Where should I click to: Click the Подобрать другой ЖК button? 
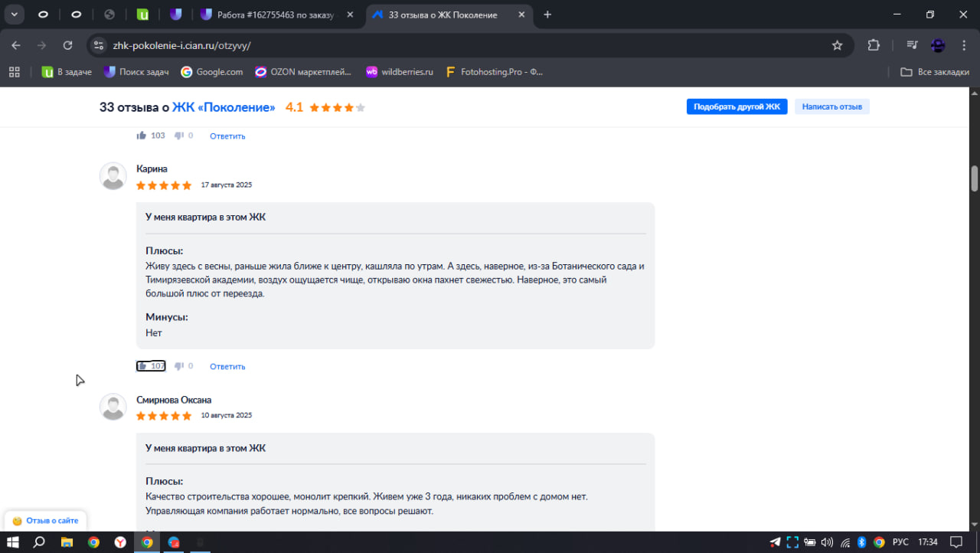[x=737, y=106]
